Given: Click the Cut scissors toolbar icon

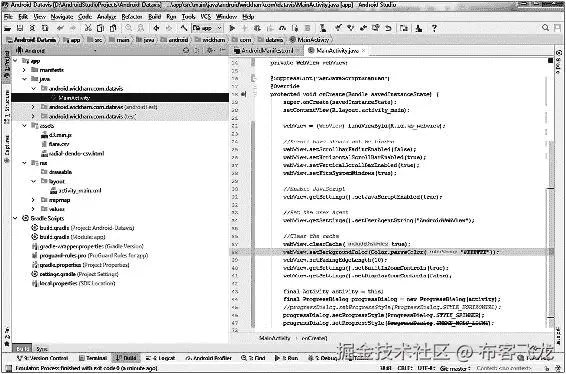Looking at the screenshot, I should [88, 28].
